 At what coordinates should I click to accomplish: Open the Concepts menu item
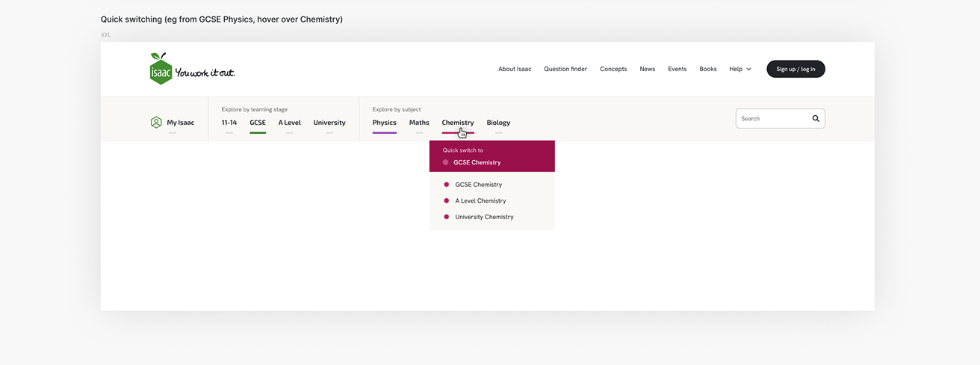tap(613, 69)
